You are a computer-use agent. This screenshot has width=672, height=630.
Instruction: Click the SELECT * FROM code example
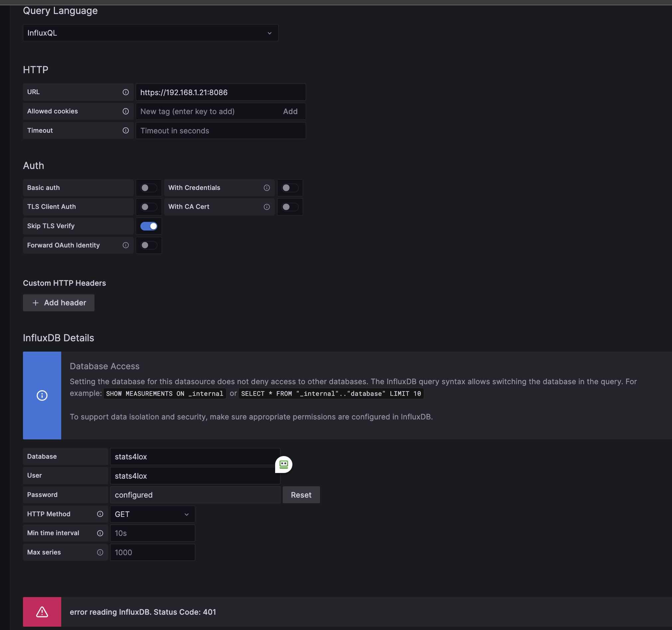pos(331,394)
